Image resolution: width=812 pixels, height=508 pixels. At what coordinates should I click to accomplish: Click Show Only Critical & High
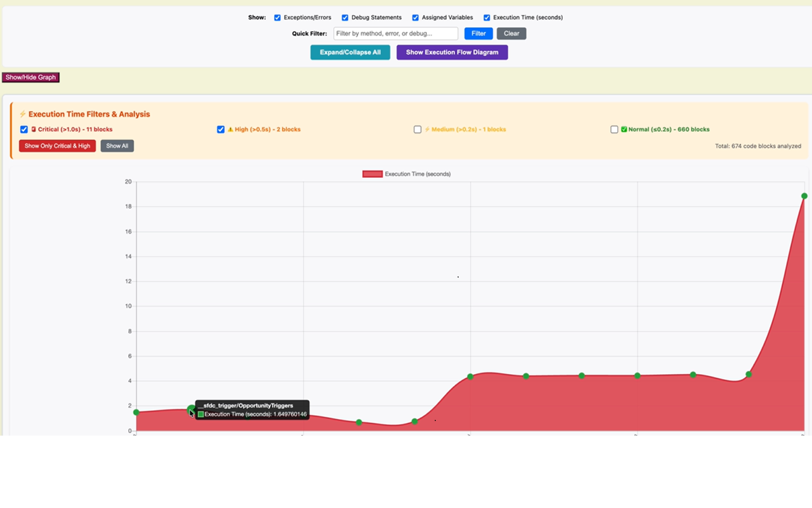(57, 146)
